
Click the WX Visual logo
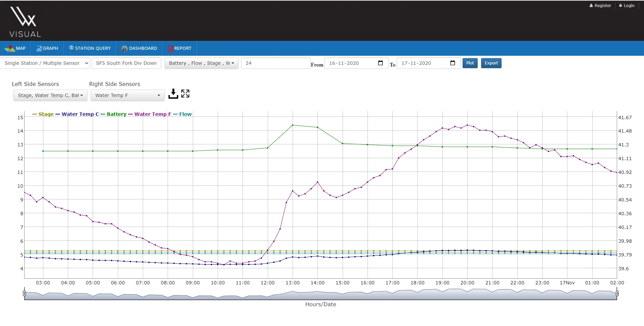pyautogui.click(x=25, y=22)
